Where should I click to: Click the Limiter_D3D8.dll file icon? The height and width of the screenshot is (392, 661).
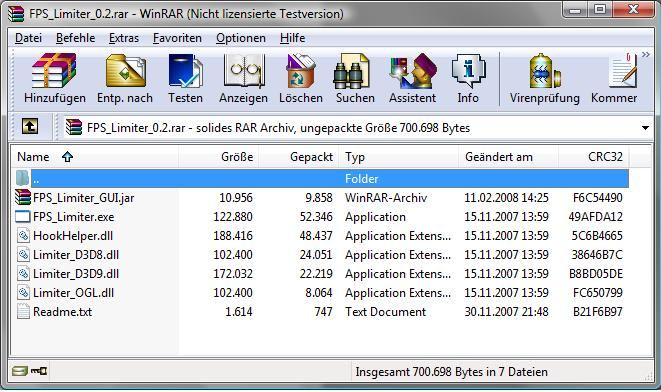23,254
